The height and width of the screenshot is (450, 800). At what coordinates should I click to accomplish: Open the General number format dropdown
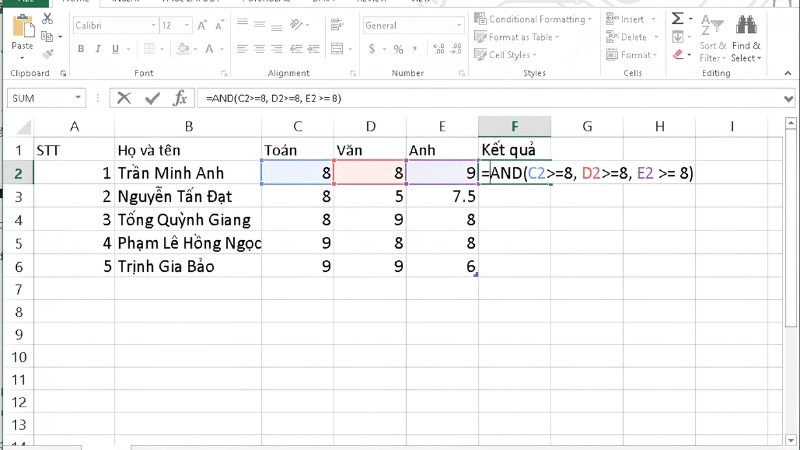(459, 26)
